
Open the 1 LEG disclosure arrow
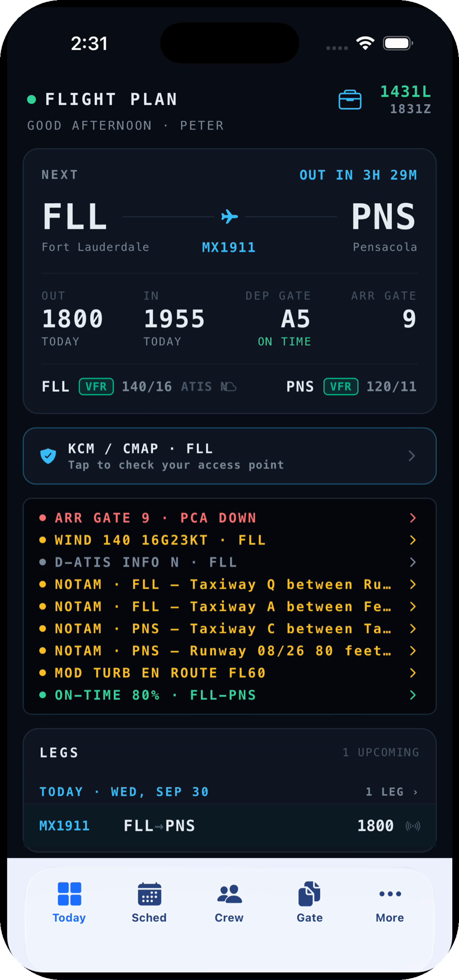(x=415, y=792)
